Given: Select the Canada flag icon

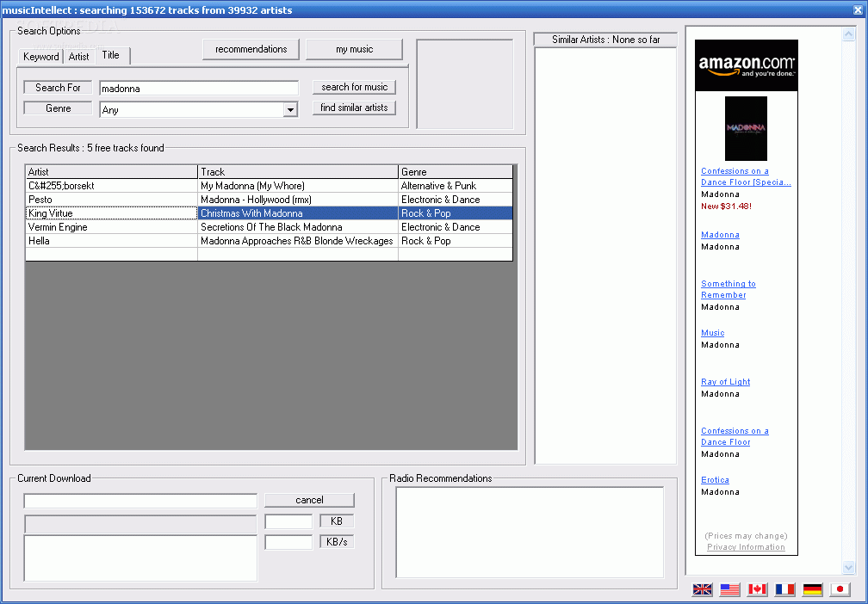Looking at the screenshot, I should [x=757, y=589].
